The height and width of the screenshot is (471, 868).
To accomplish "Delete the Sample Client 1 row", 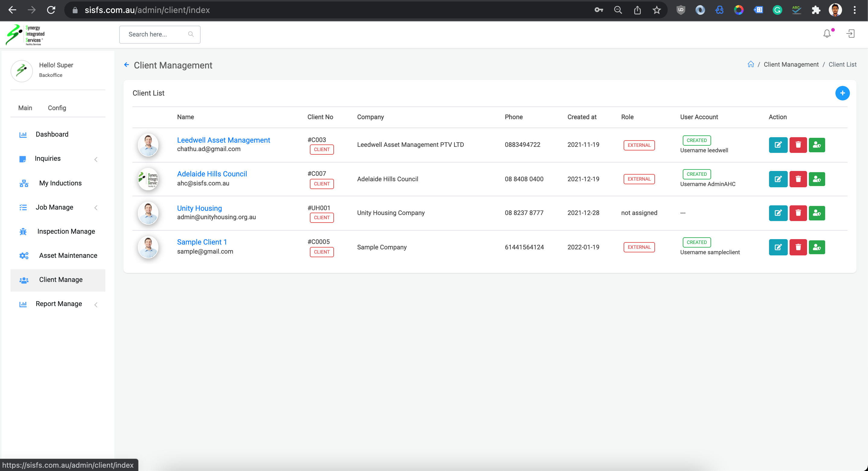I will point(798,248).
